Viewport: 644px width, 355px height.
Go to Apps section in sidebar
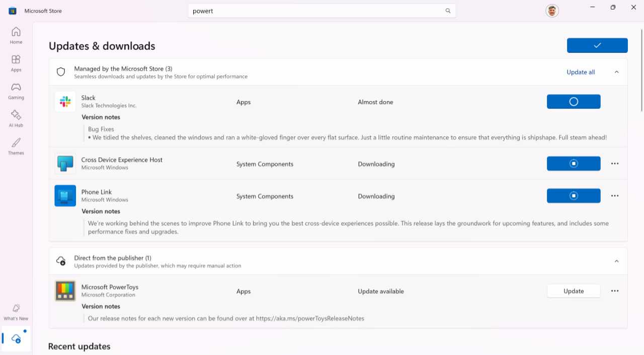[16, 63]
